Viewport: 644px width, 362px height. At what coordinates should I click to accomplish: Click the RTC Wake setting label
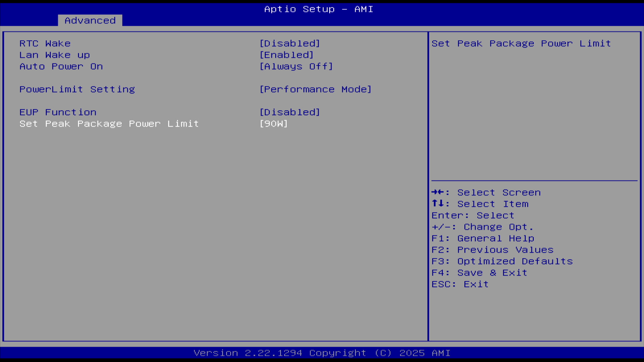[45, 44]
